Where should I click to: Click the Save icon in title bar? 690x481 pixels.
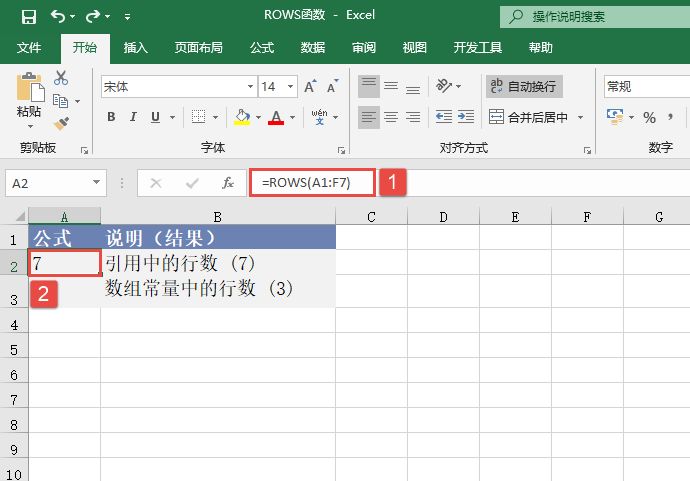(29, 17)
